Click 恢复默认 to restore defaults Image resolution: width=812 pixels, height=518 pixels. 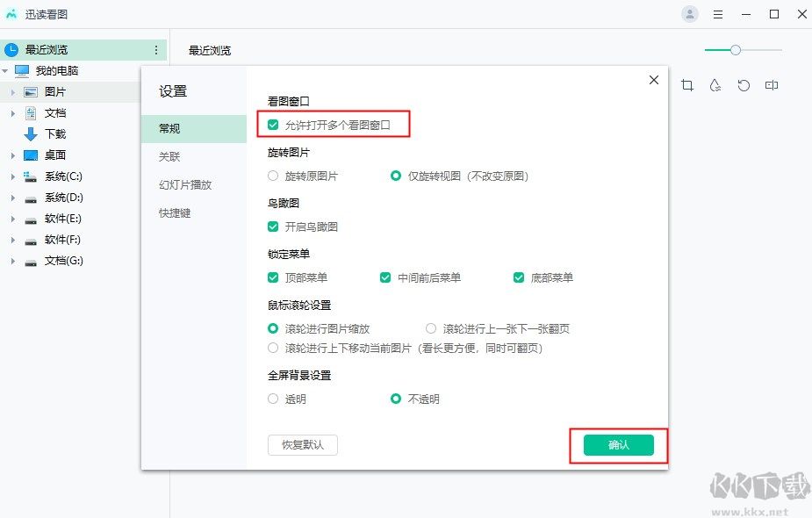302,445
